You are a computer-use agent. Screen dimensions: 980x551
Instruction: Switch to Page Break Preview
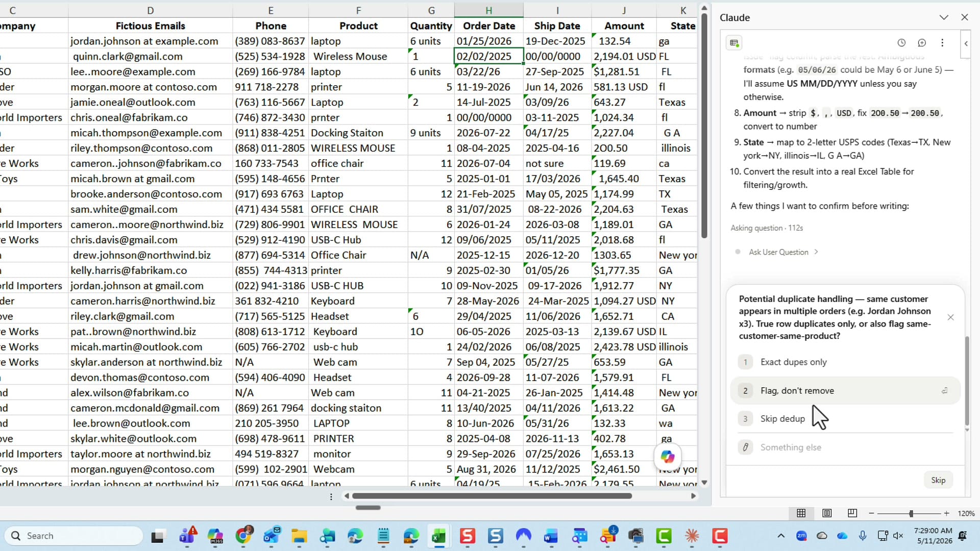pyautogui.click(x=852, y=513)
